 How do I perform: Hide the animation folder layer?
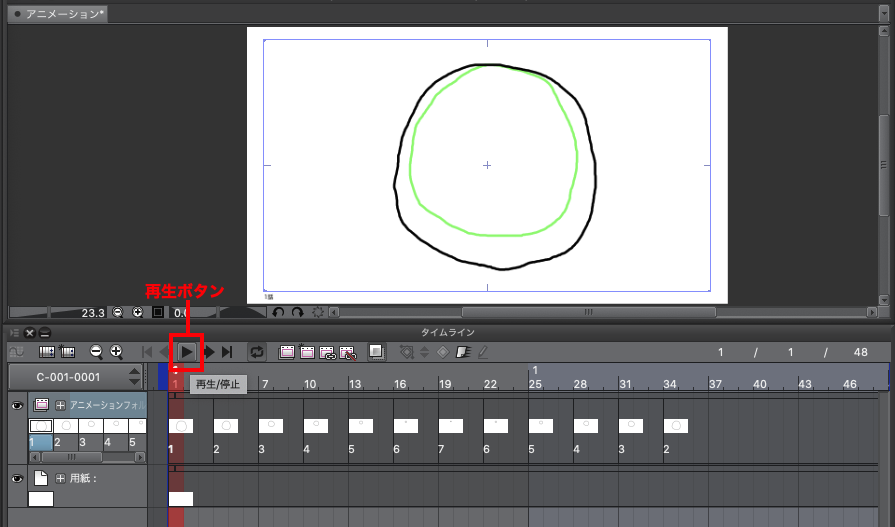(x=17, y=405)
